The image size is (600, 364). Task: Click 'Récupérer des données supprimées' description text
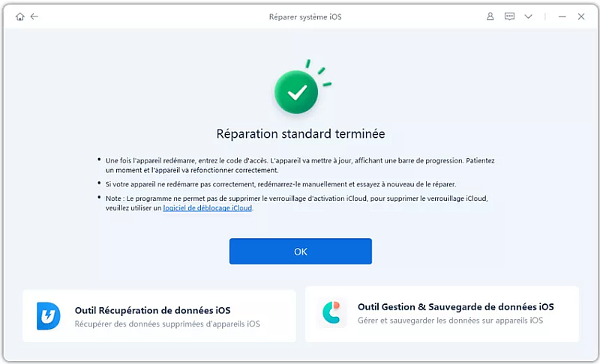[x=166, y=324]
